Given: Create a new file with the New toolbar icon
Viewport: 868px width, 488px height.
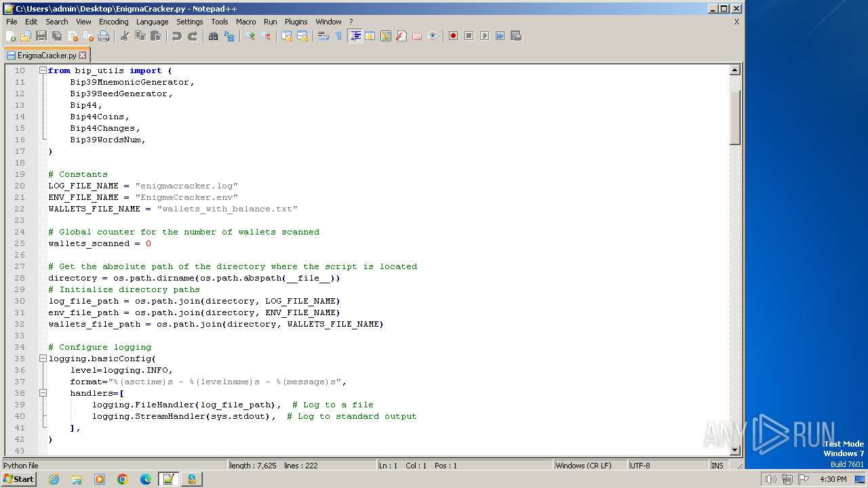Looking at the screenshot, I should (11, 36).
